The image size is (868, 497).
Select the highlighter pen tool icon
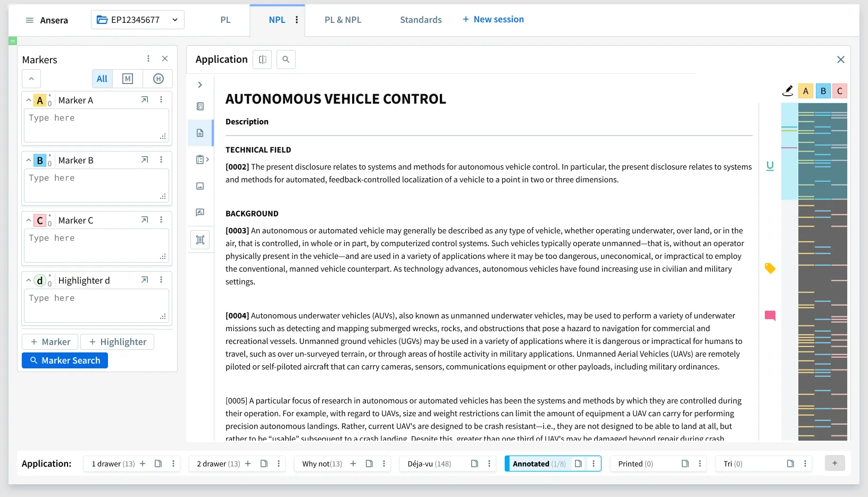(x=788, y=91)
